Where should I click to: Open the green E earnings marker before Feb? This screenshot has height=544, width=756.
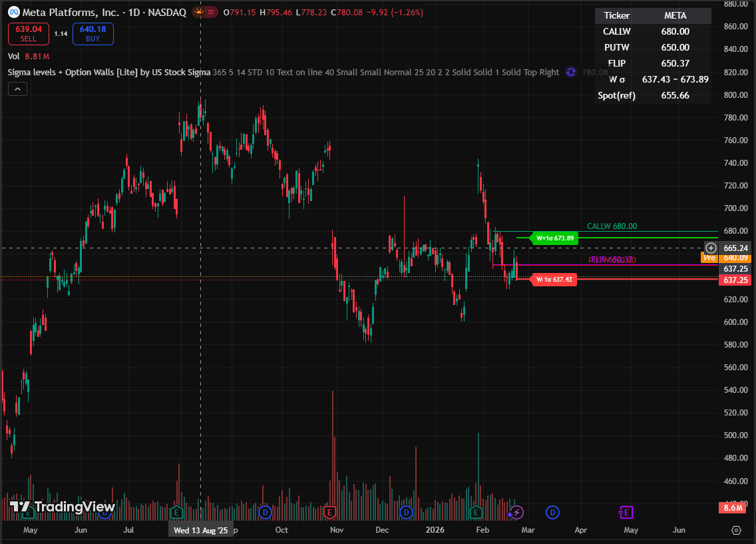pos(476,512)
